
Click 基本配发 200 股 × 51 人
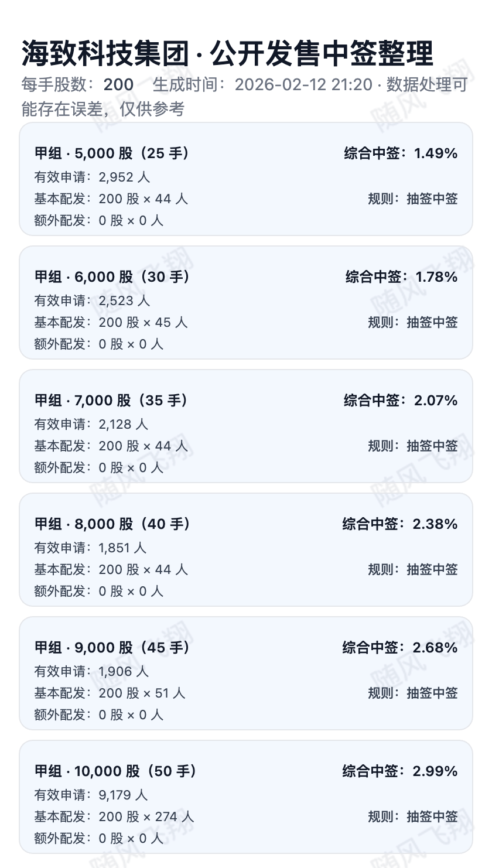click(x=110, y=693)
